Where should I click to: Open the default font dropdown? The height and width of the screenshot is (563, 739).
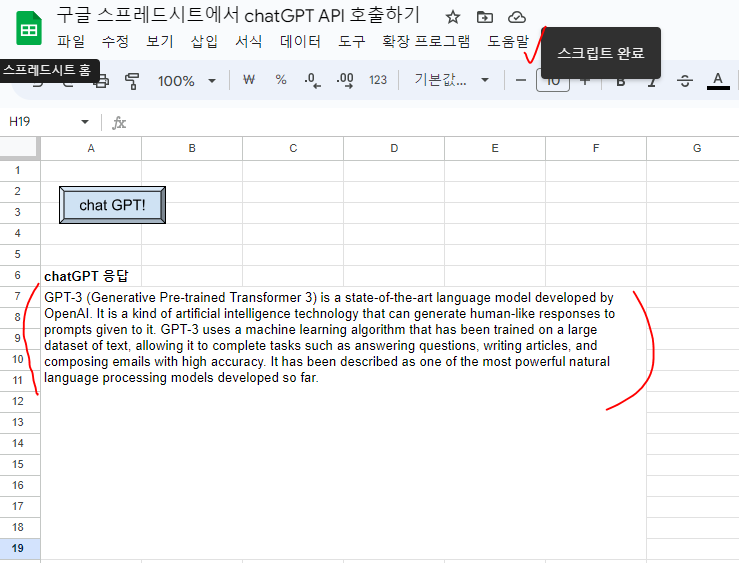tap(451, 80)
